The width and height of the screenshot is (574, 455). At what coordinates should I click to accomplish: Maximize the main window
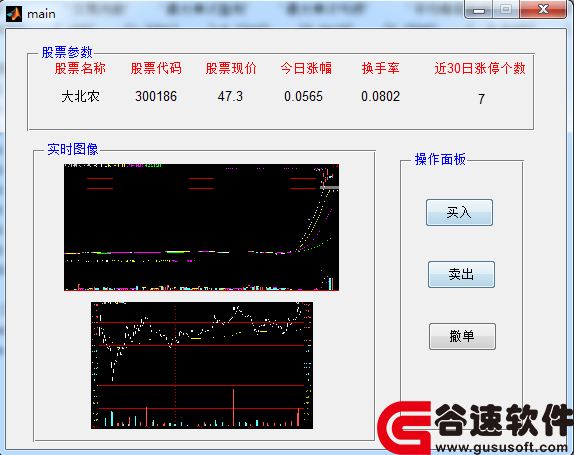(506, 10)
